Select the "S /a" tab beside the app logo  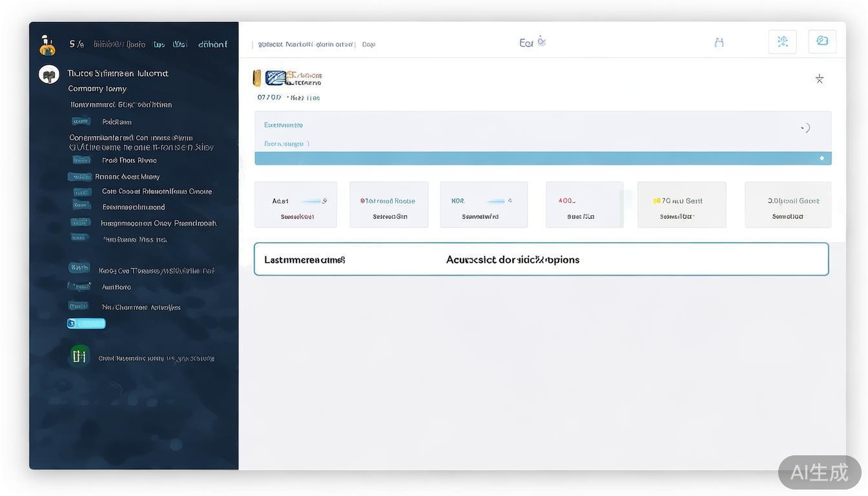(76, 45)
